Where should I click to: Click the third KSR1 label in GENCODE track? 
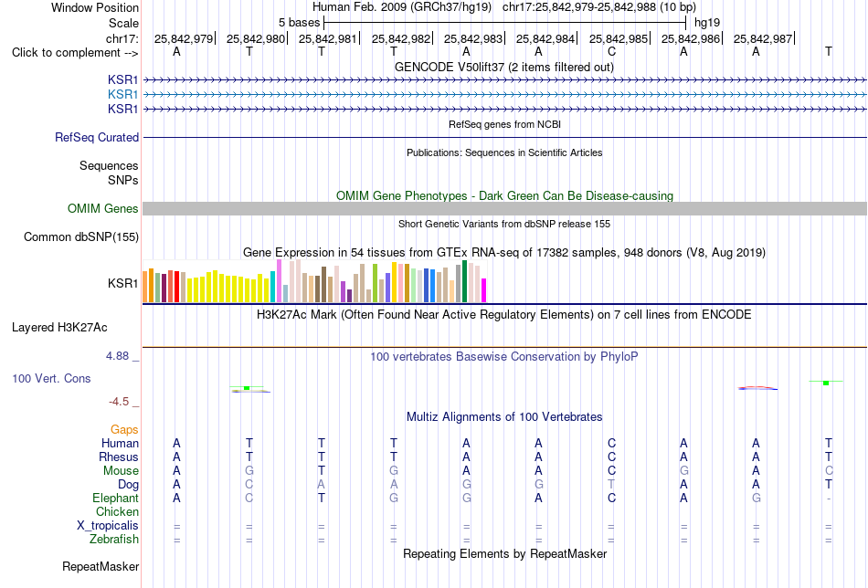123,109
